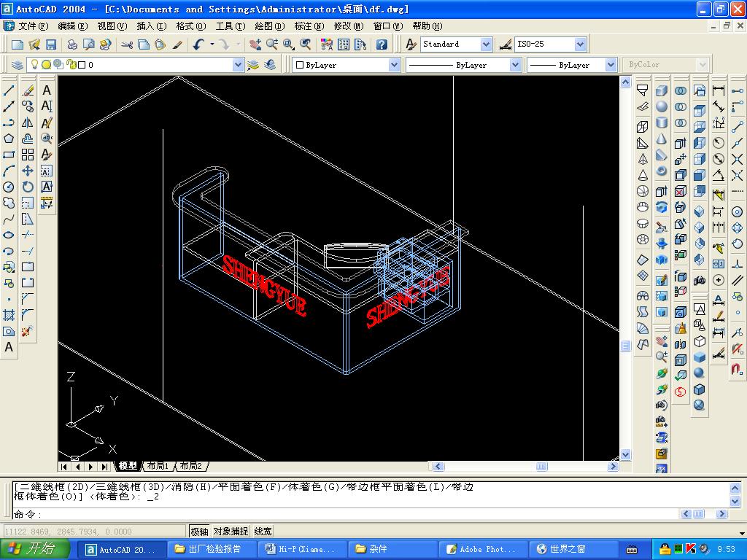Click layer 0 color square swatch
747x560 pixels.
[82, 65]
